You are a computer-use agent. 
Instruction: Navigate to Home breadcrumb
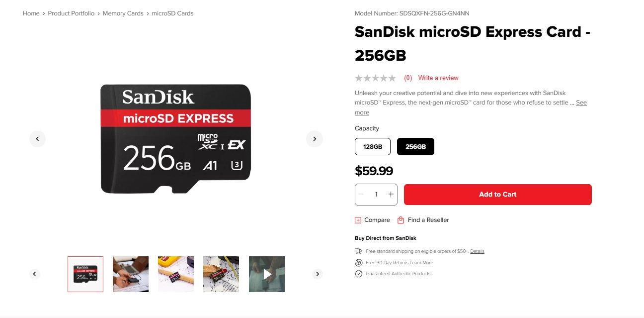click(31, 13)
